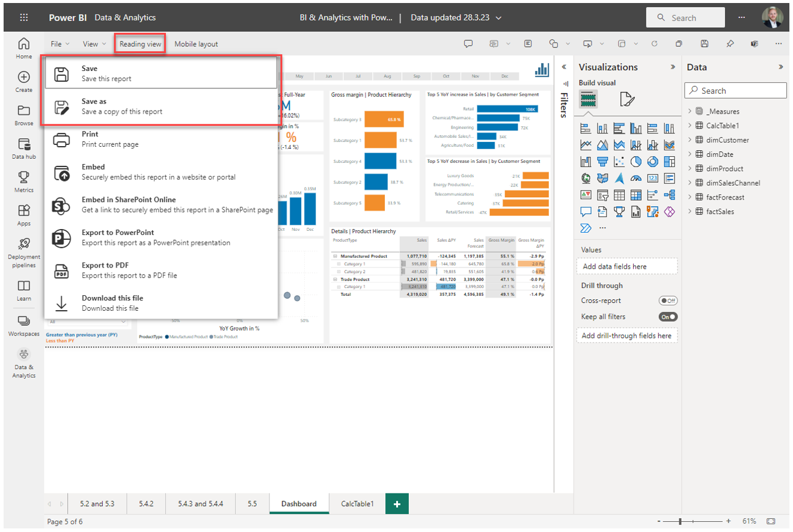Click the refresh visuals icon
The height and width of the screenshot is (532, 793).
pyautogui.click(x=654, y=44)
